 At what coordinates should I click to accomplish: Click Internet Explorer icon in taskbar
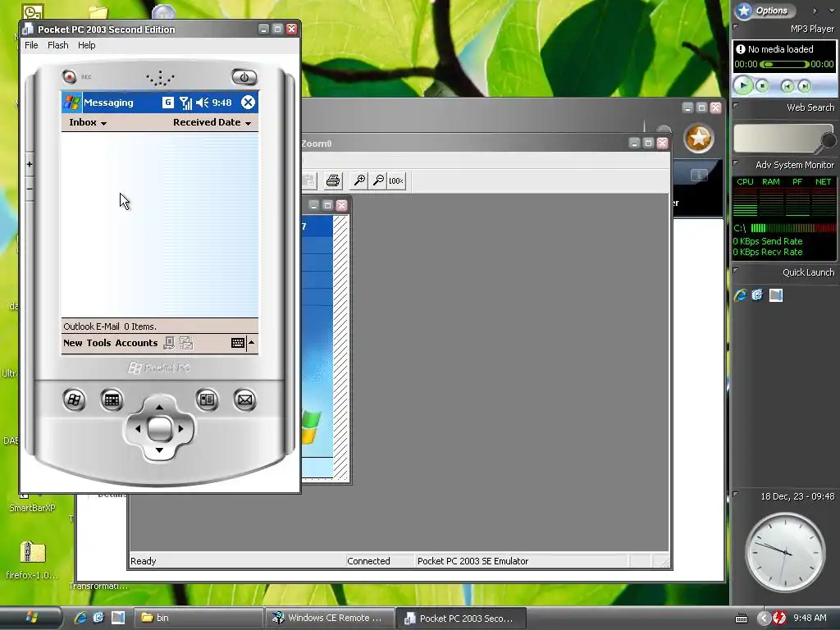[80, 618]
